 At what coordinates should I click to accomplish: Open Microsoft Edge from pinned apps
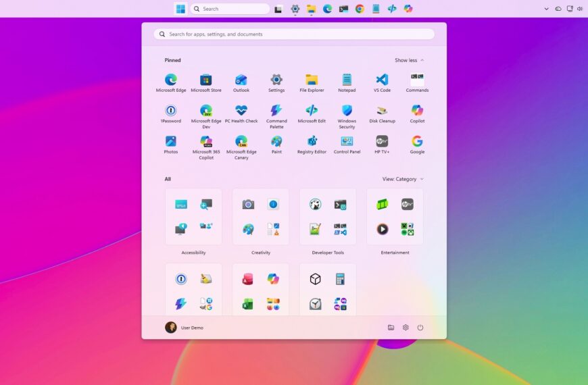click(x=170, y=83)
